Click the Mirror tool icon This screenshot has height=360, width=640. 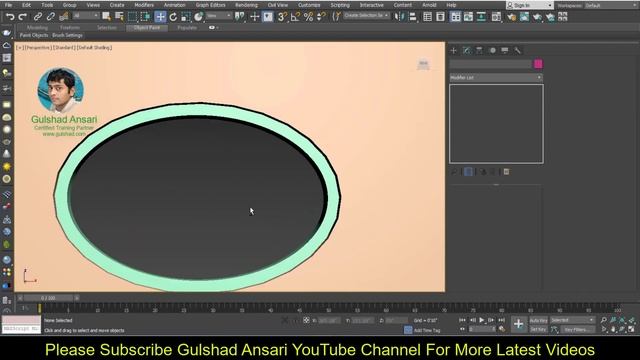pyautogui.click(x=400, y=17)
